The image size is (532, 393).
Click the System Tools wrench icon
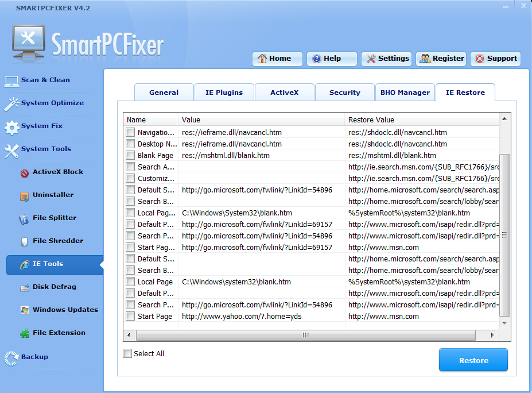[11, 151]
